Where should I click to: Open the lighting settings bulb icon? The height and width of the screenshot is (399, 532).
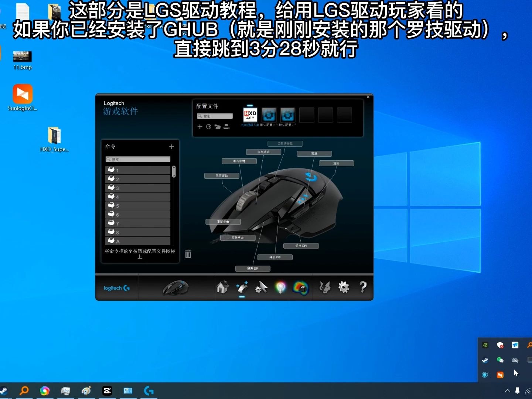tap(281, 287)
